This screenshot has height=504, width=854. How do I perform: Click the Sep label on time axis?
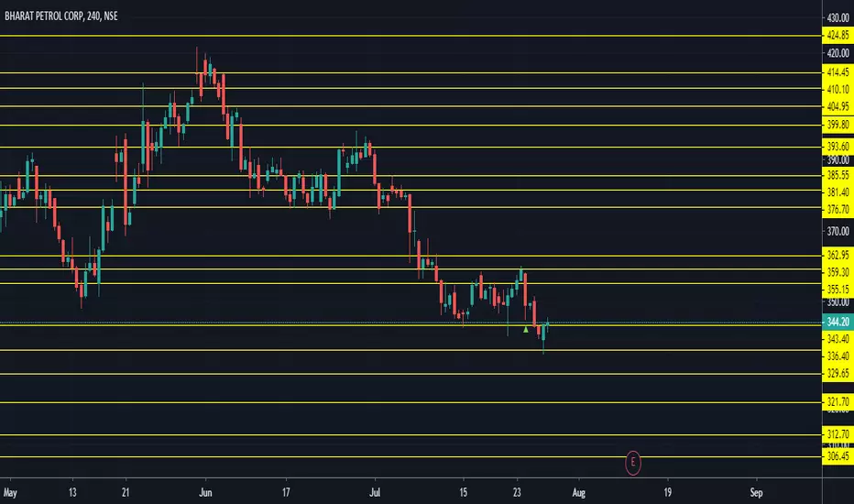[756, 493]
